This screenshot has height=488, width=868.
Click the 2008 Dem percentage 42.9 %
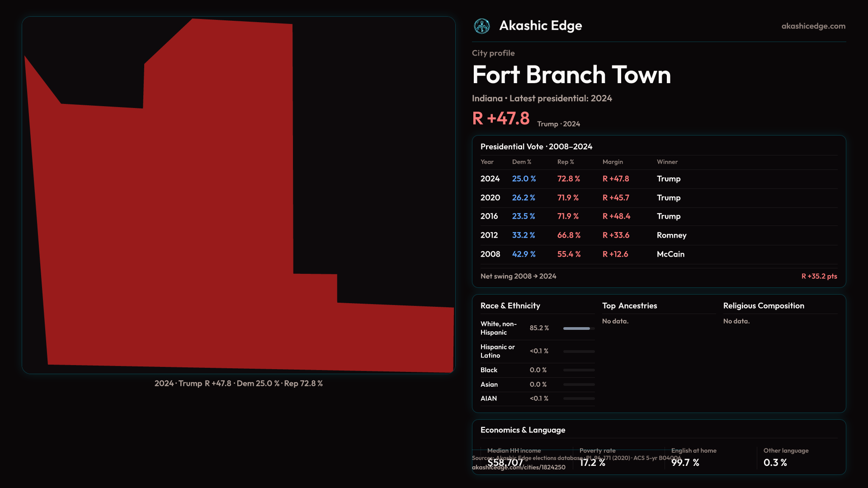524,254
